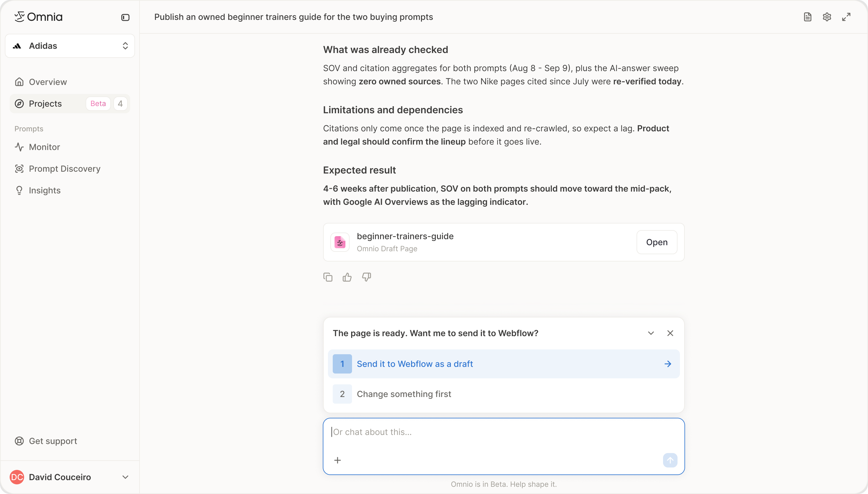The width and height of the screenshot is (868, 494).
Task: Open settings gear in header
Action: (x=827, y=17)
